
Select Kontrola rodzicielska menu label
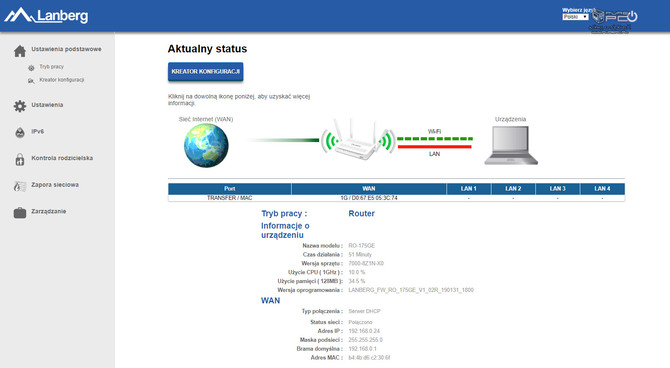[62, 158]
